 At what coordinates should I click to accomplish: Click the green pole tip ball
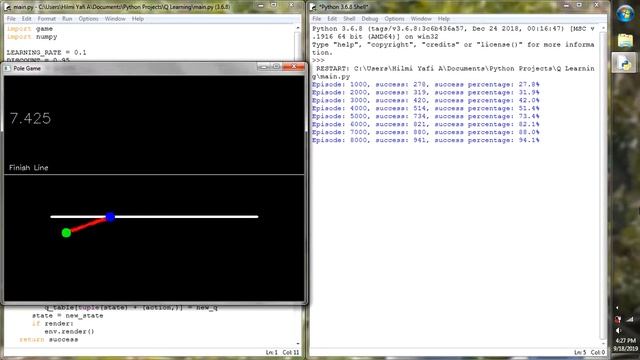pyautogui.click(x=66, y=233)
